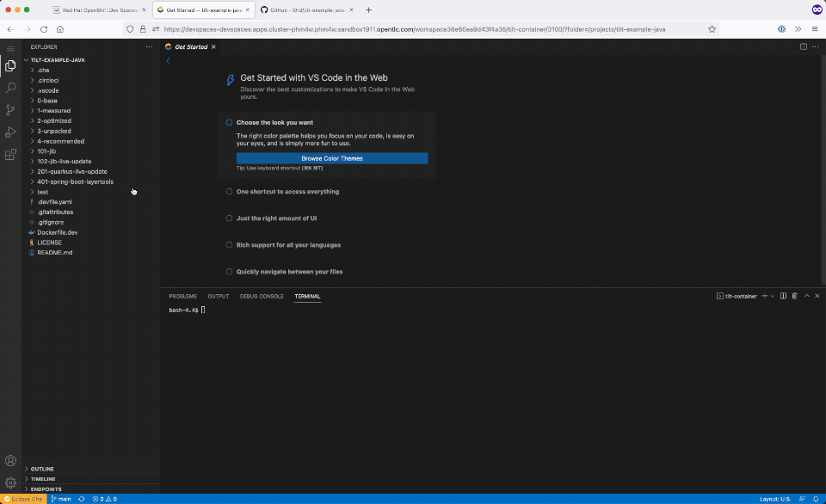Open the Extensions view

10,154
